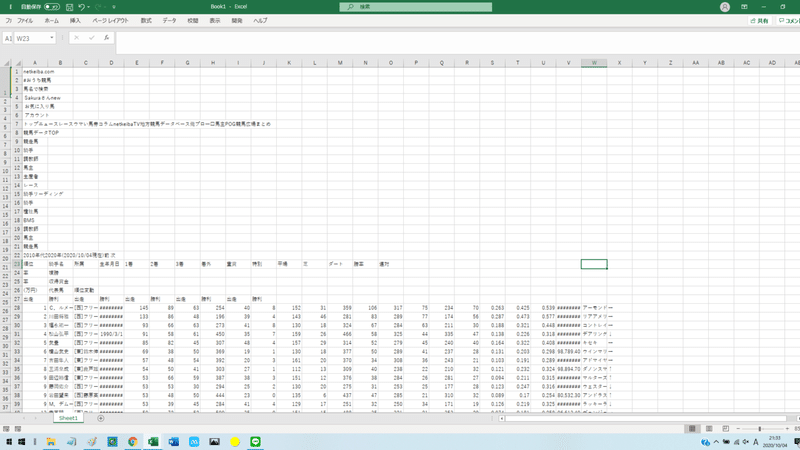The image size is (800, 450).
Task: Toggle the AutoSave switch
Action: click(52, 7)
